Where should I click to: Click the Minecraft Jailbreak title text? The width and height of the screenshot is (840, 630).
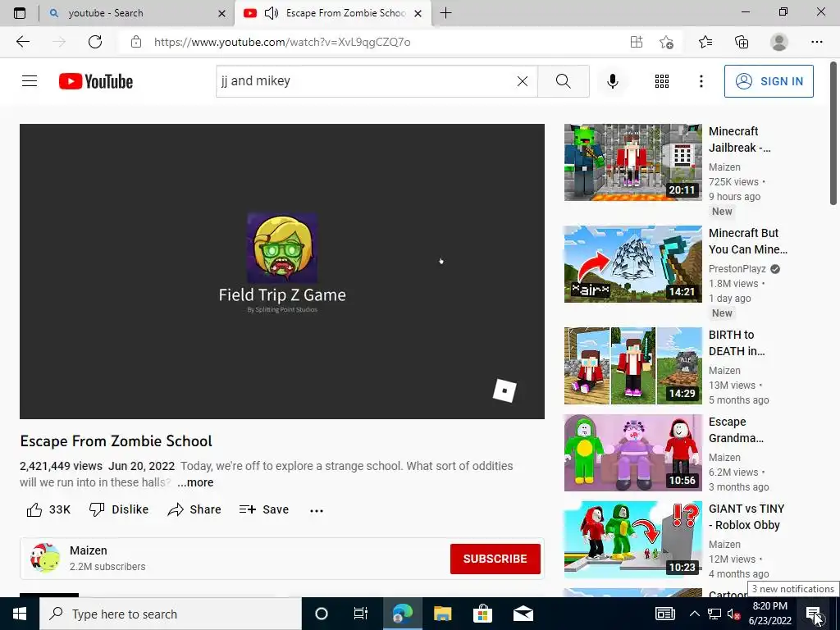pos(739,139)
